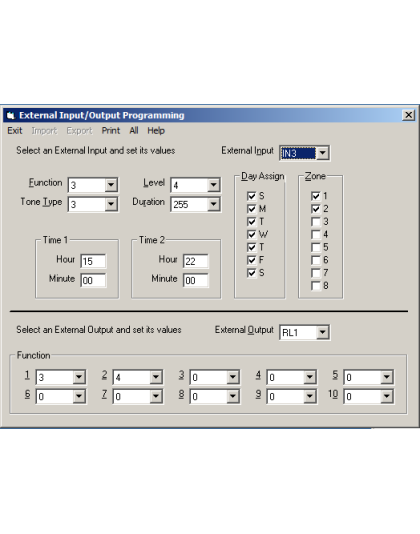
Task: Expand output Function 9 dropdown
Action: (310, 396)
